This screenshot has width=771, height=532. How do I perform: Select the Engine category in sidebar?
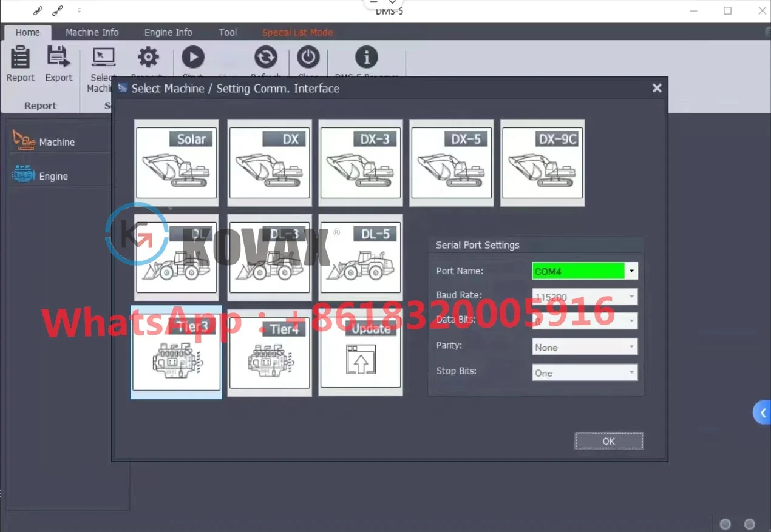(53, 175)
